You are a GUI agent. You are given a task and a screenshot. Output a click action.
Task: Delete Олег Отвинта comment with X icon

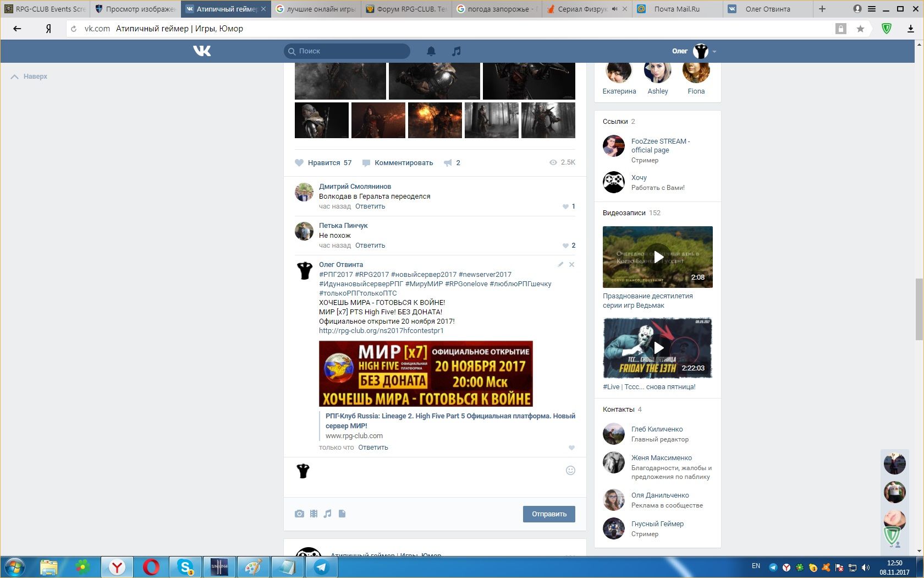pyautogui.click(x=571, y=265)
